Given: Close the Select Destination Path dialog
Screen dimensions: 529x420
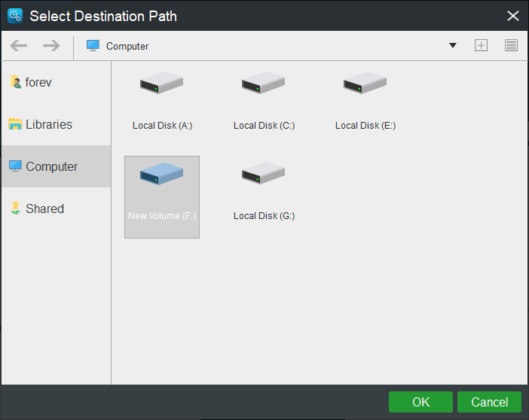Looking at the screenshot, I should pos(513,16).
